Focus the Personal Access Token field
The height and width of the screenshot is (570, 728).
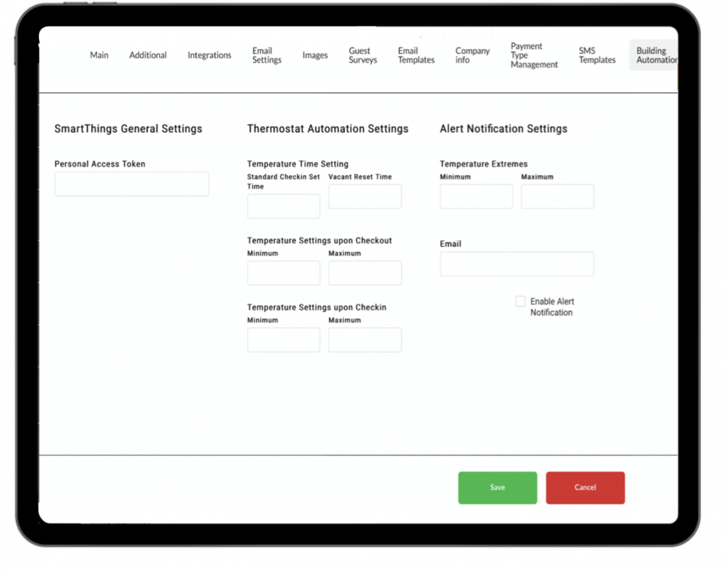coord(132,184)
